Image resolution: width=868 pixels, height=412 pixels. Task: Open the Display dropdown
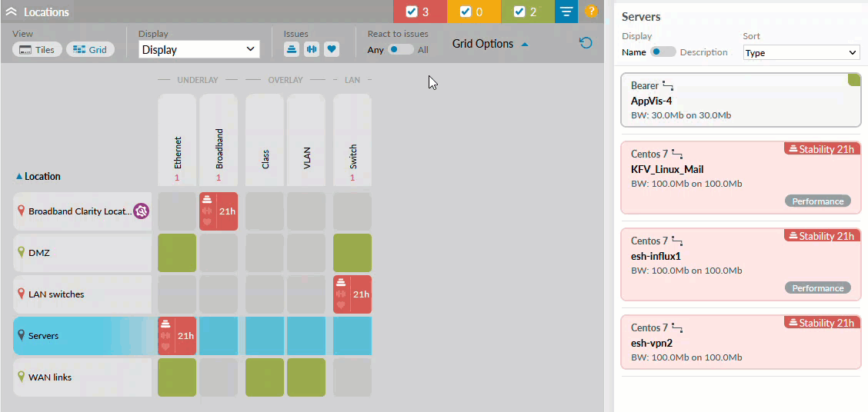pyautogui.click(x=199, y=50)
